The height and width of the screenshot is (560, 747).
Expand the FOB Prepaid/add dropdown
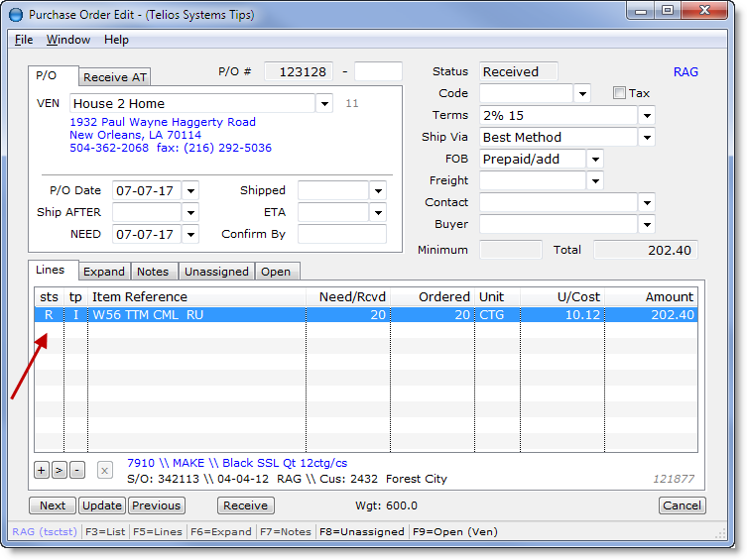[x=594, y=160]
